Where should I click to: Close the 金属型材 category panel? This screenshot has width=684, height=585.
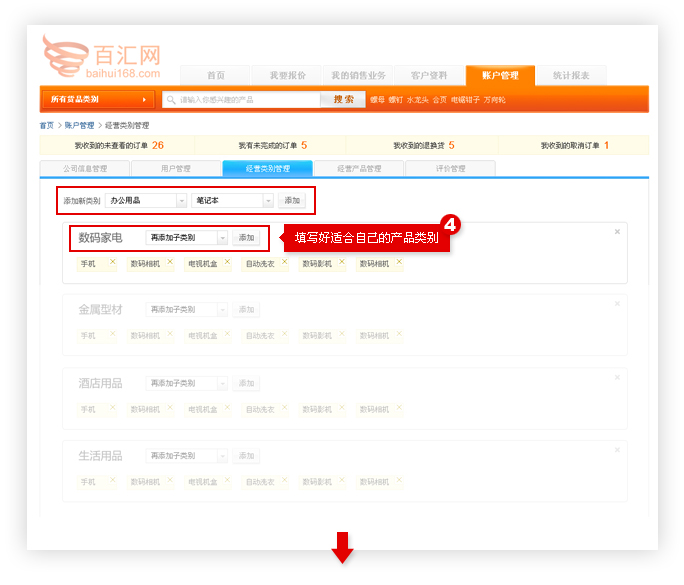pos(617,304)
